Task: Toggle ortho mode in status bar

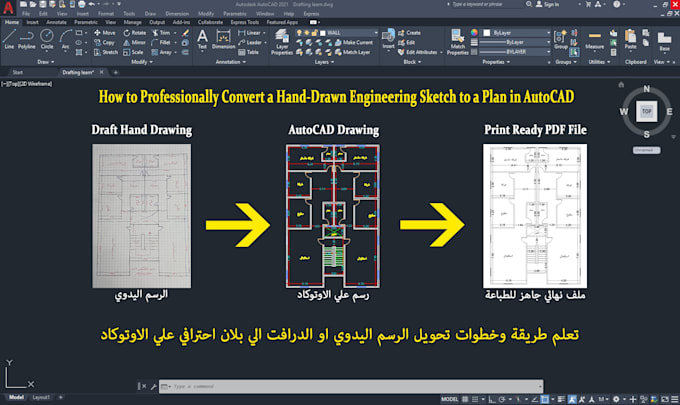Action: (x=492, y=399)
